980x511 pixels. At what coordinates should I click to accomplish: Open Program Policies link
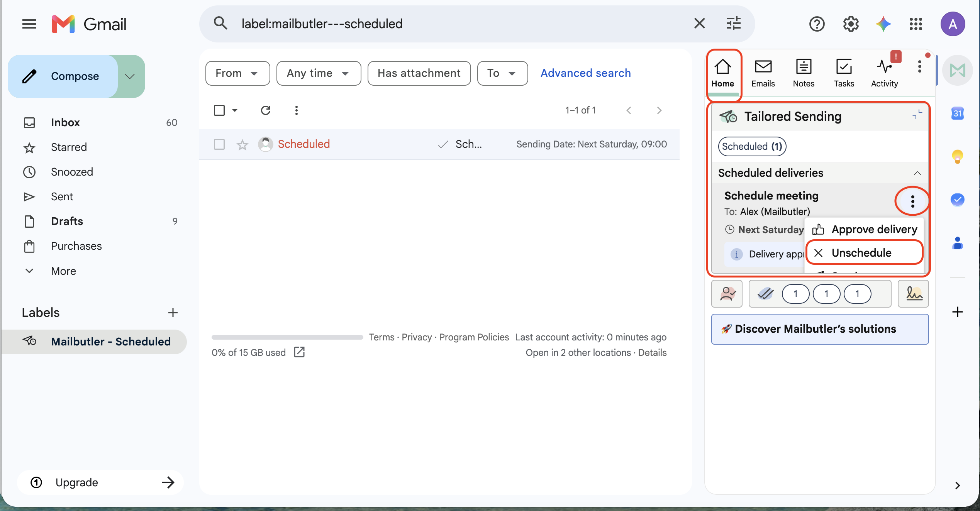point(474,337)
